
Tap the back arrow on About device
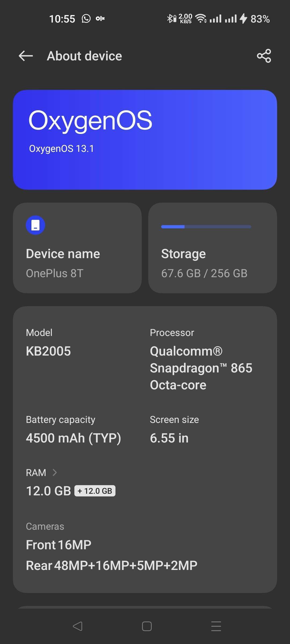pyautogui.click(x=26, y=56)
